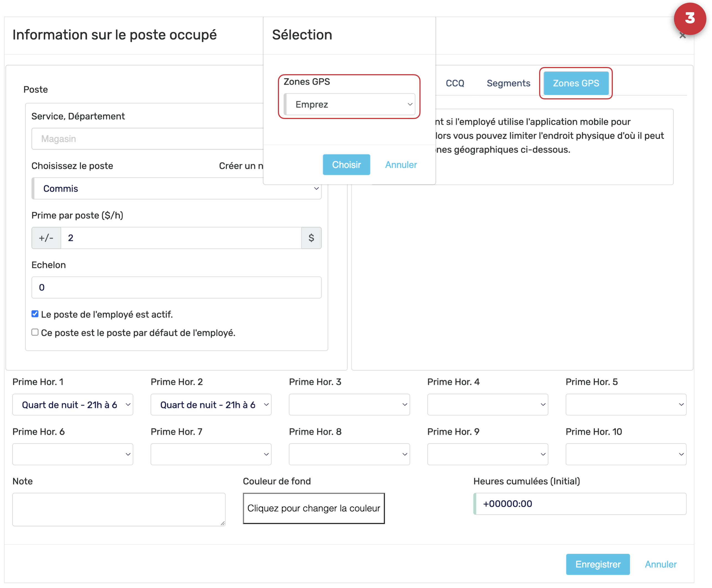712x588 pixels.
Task: Click 'Cliquez pour changer la couleur' swatch
Action: 313,508
